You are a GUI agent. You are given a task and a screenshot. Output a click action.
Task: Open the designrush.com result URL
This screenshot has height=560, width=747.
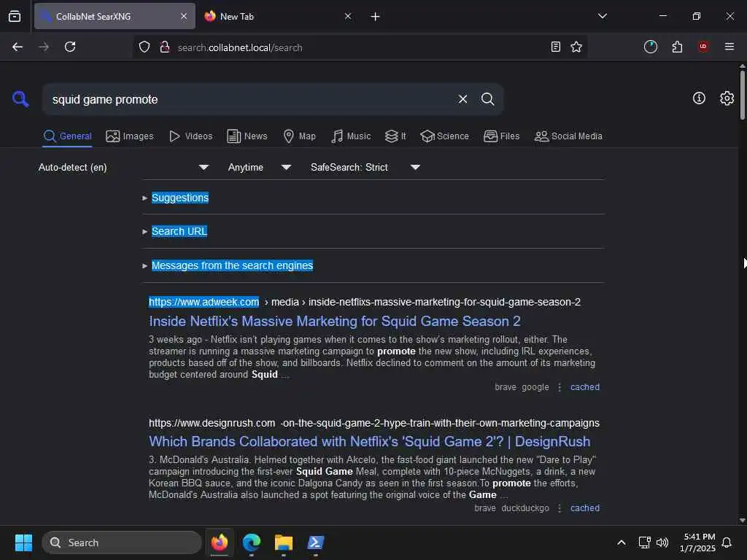pyautogui.click(x=374, y=423)
